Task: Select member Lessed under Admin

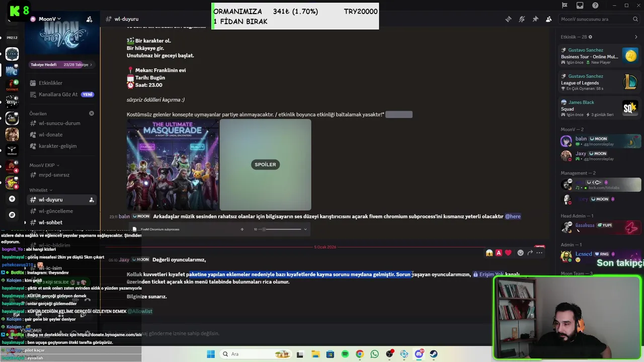Action: coord(600,256)
